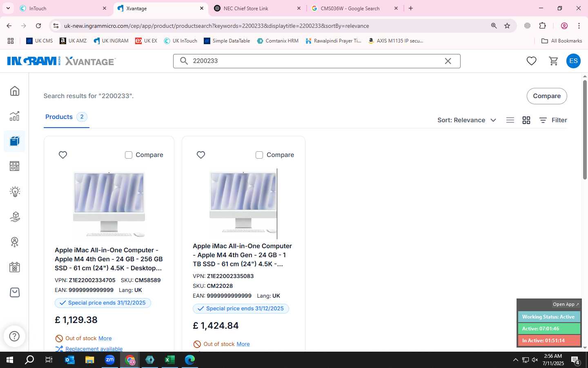Viewport: 588px width, 368px height.
Task: Click the Compare button at top right
Action: pyautogui.click(x=547, y=96)
